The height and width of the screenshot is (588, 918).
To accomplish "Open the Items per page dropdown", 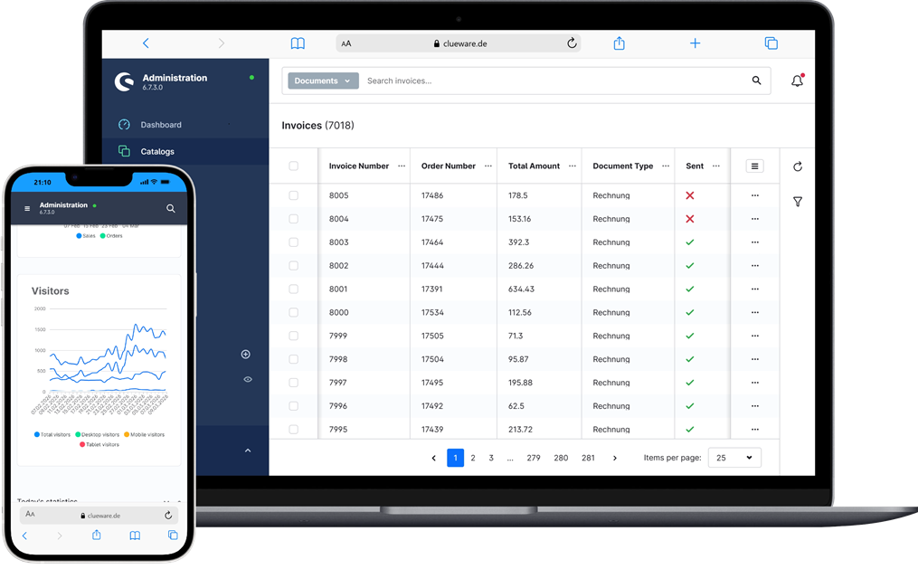I will coord(734,458).
